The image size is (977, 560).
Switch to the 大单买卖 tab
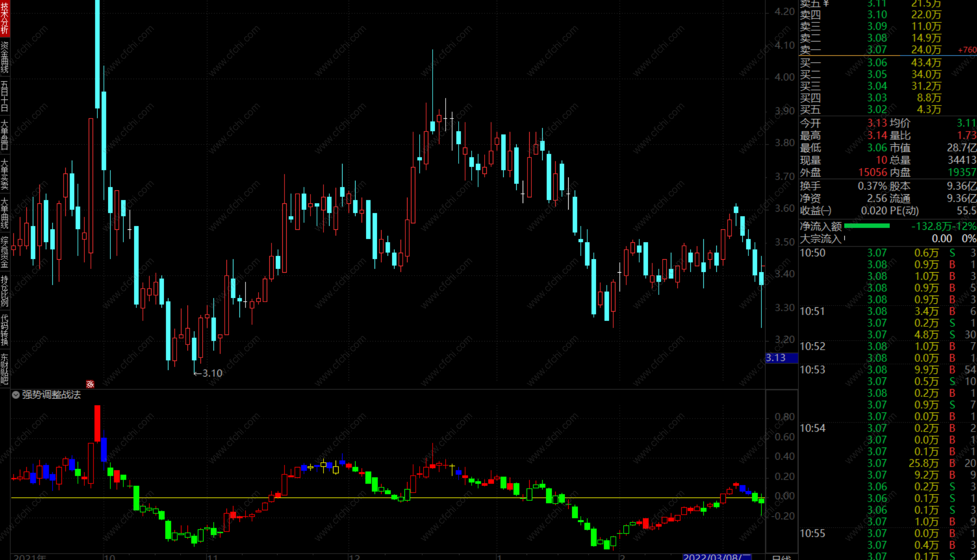tap(5, 174)
